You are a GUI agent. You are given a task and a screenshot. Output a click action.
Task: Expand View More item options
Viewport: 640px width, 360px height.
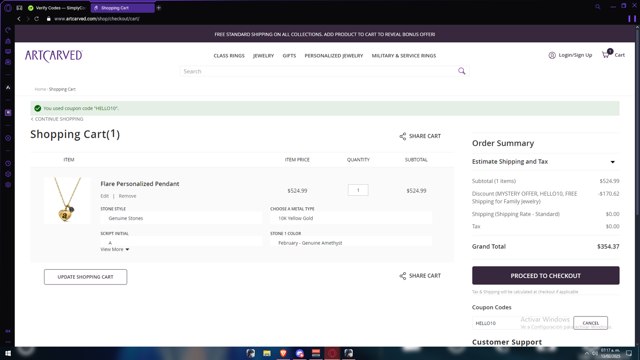click(115, 249)
